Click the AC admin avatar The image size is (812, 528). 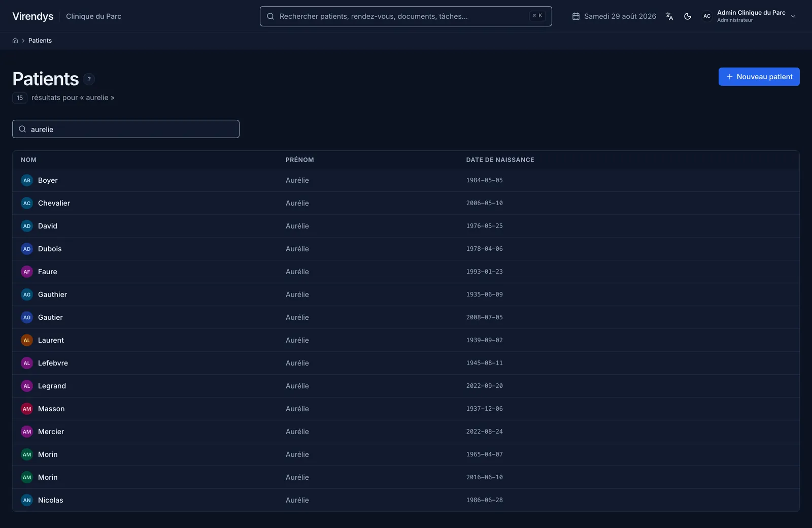point(707,16)
